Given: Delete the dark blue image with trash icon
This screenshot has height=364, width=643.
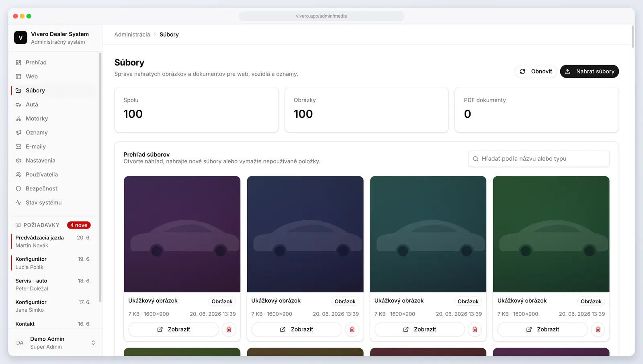Looking at the screenshot, I should 352,329.
